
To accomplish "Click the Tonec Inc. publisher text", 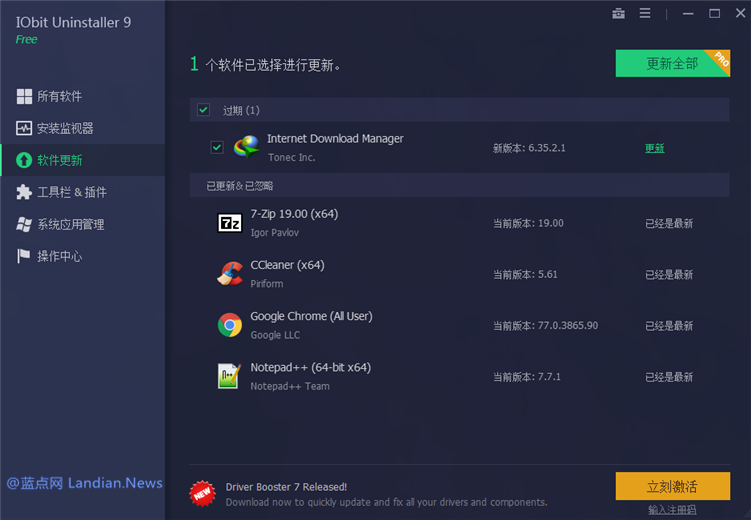I will 291,158.
